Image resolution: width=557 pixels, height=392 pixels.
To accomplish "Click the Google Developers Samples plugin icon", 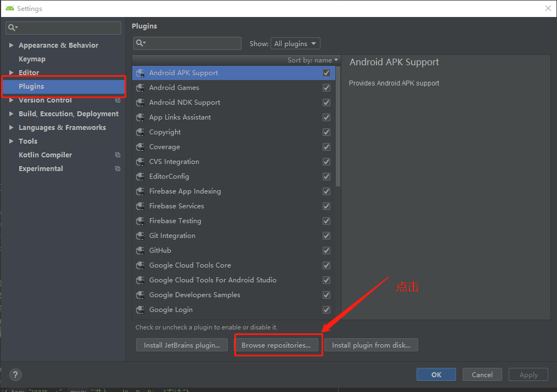I will [x=140, y=295].
